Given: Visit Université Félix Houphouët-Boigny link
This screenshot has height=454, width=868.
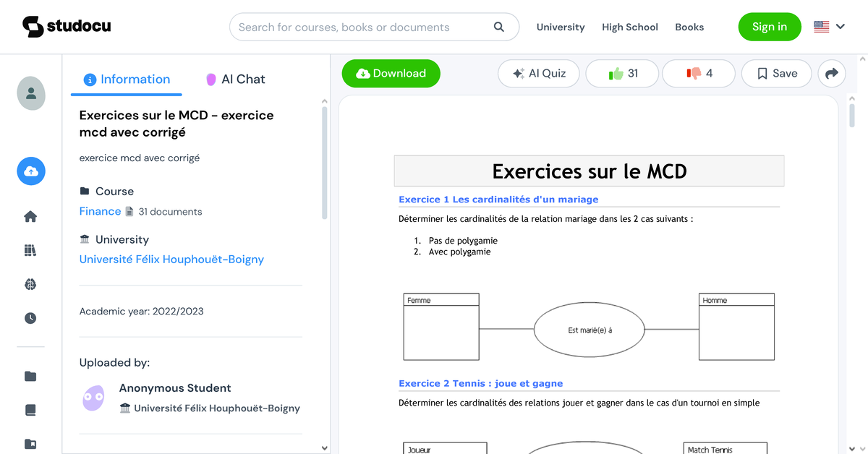Looking at the screenshot, I should coord(171,259).
